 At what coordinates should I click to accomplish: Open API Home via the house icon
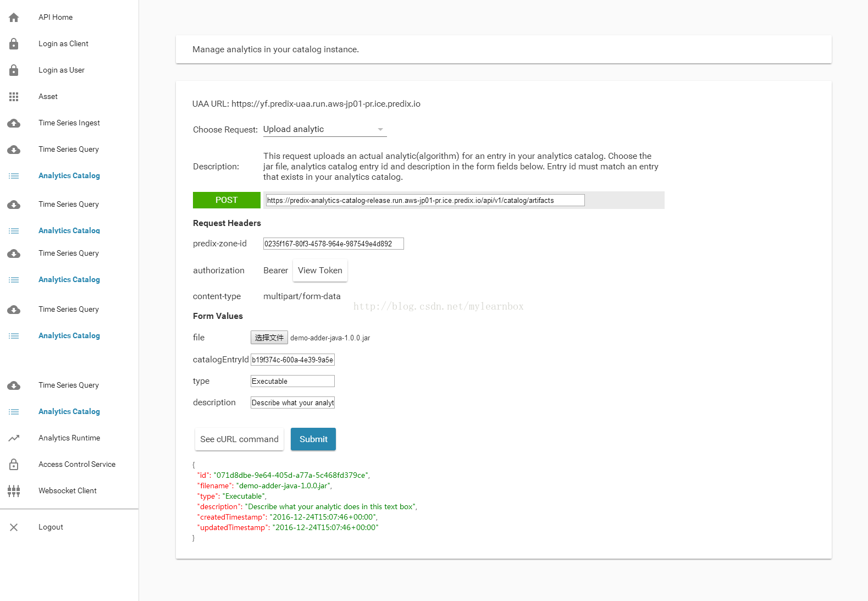(14, 18)
